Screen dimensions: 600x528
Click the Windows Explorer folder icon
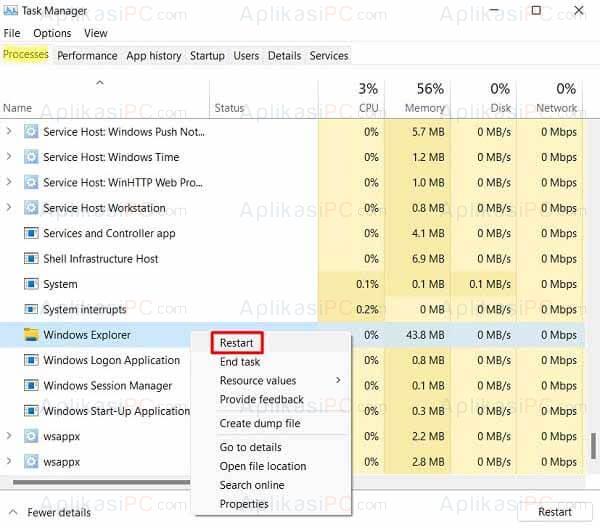[31, 334]
